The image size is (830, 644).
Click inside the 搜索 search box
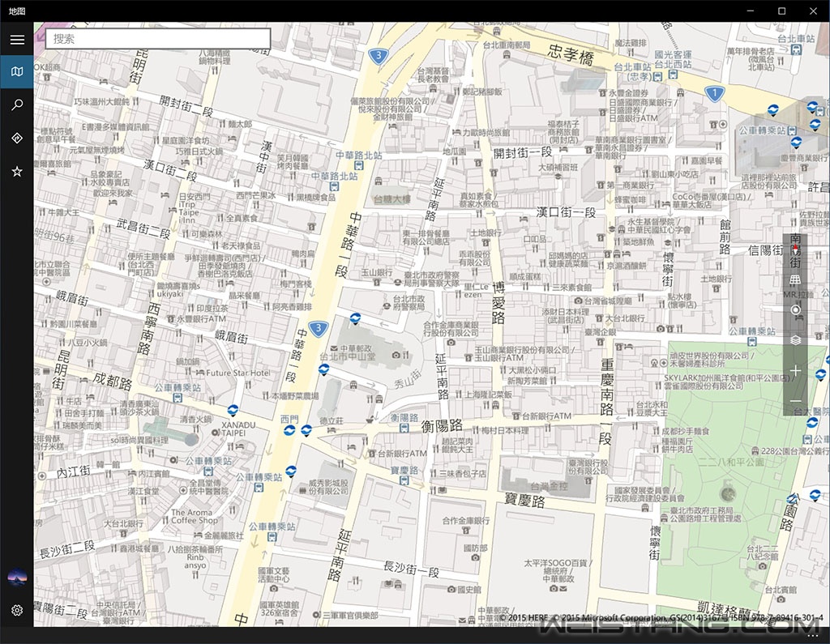click(x=158, y=38)
